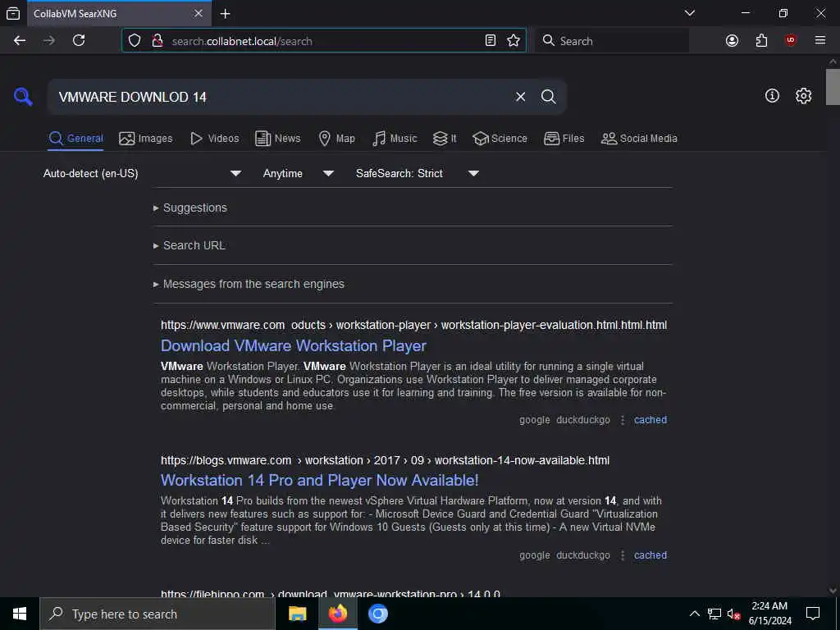The width and height of the screenshot is (840, 630).
Task: Open the SafeSearch: Strict dropdown
Action: coord(417,174)
